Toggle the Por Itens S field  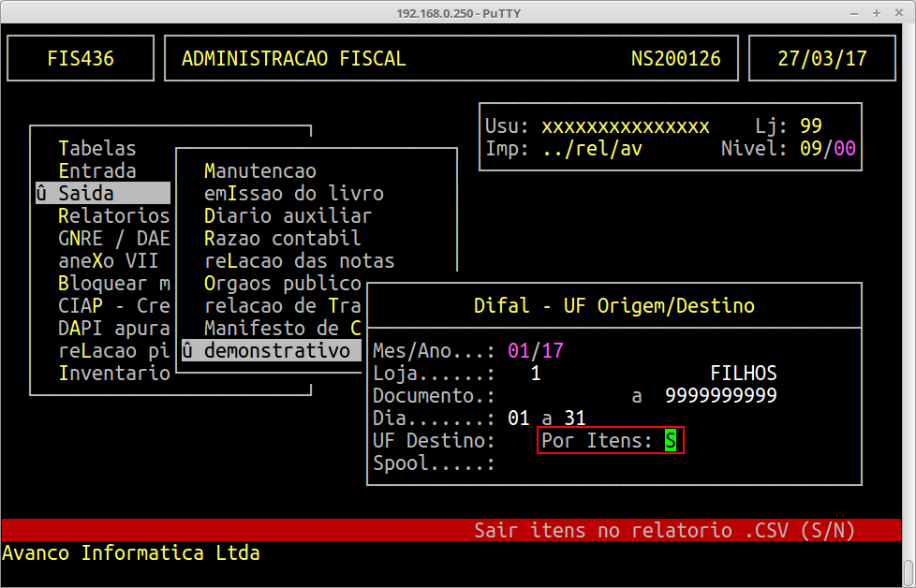(x=671, y=441)
